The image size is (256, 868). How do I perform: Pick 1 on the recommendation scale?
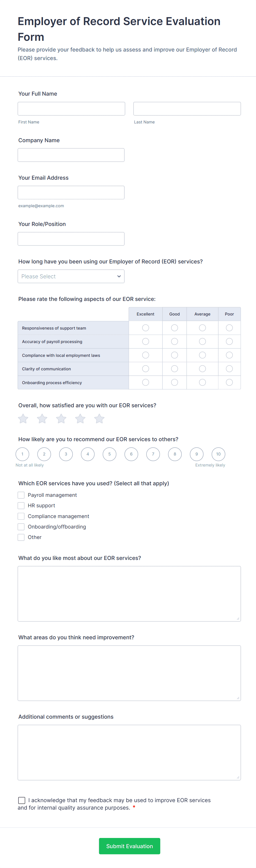coord(23,454)
